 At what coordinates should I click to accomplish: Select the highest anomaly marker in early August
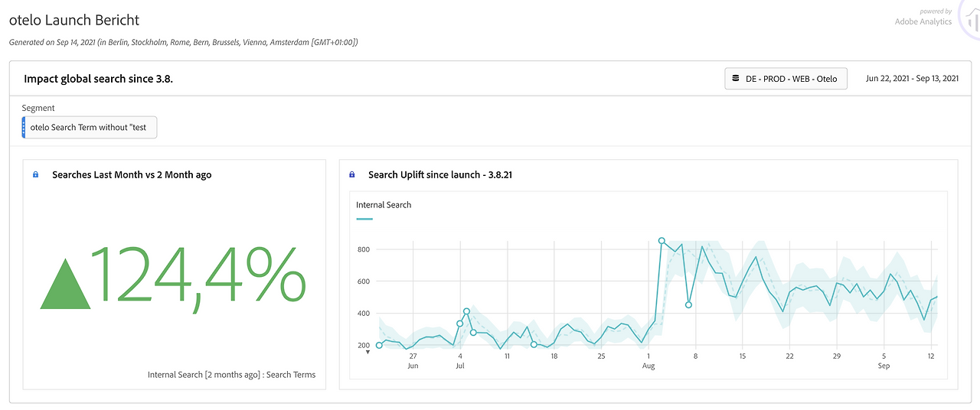[x=661, y=241]
